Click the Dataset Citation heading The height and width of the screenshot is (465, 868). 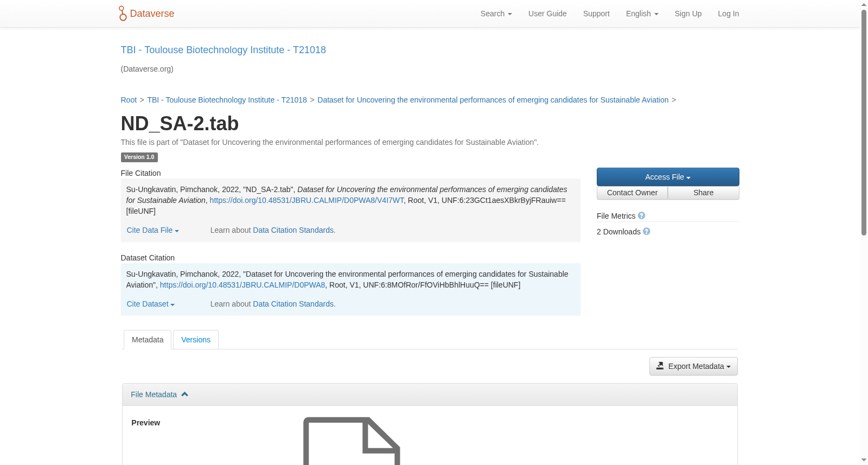pos(148,258)
